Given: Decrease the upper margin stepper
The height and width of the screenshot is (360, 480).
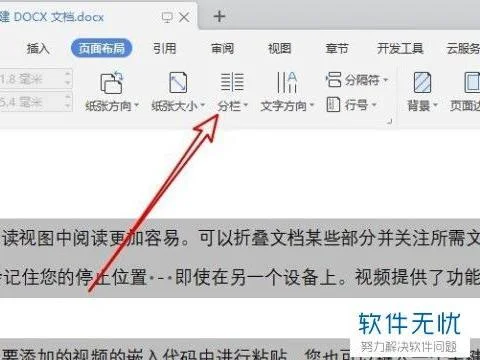Looking at the screenshot, I should (x=68, y=83).
